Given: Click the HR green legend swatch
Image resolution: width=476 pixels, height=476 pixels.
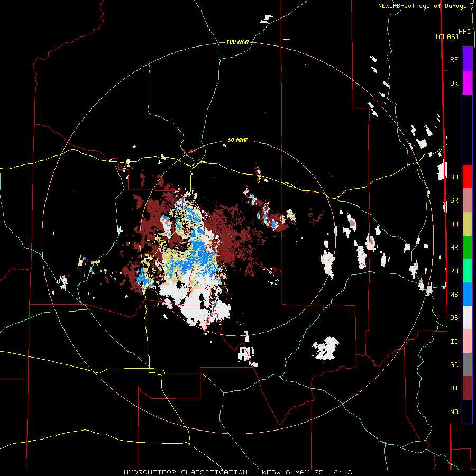Looking at the screenshot, I should (467, 248).
